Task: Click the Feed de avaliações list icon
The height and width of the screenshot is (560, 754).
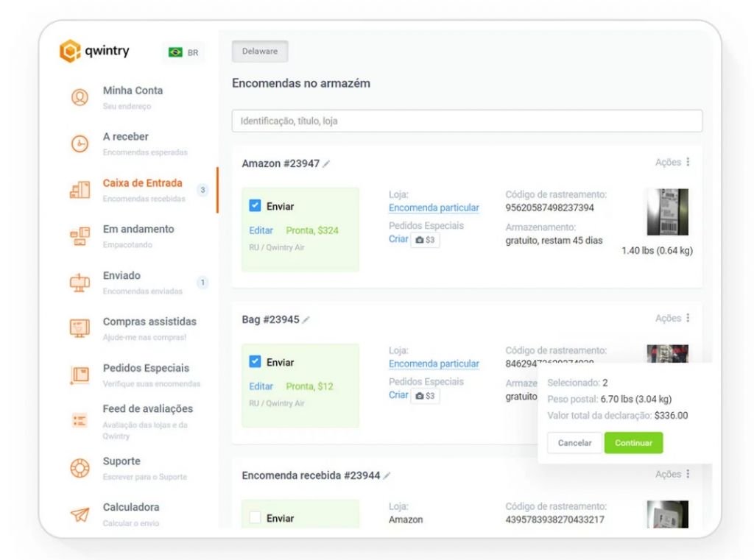Action: click(x=80, y=420)
